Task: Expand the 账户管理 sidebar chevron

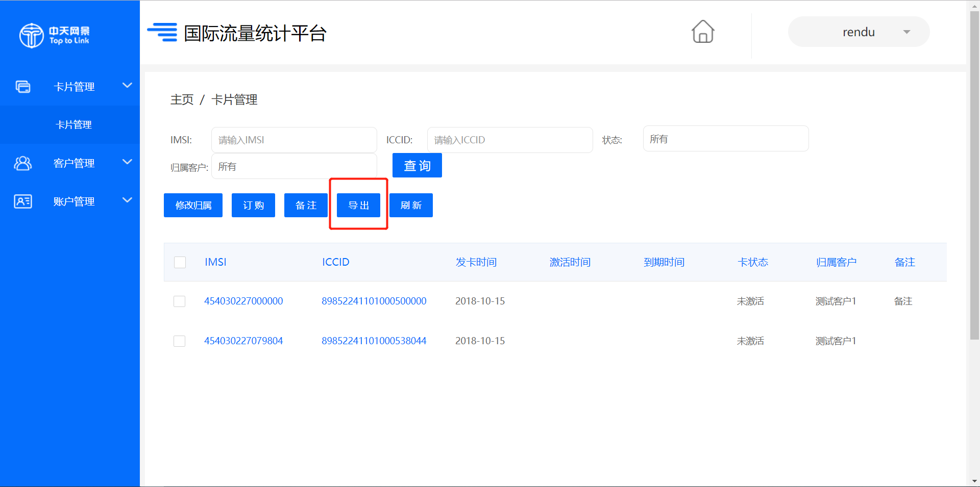Action: [127, 200]
